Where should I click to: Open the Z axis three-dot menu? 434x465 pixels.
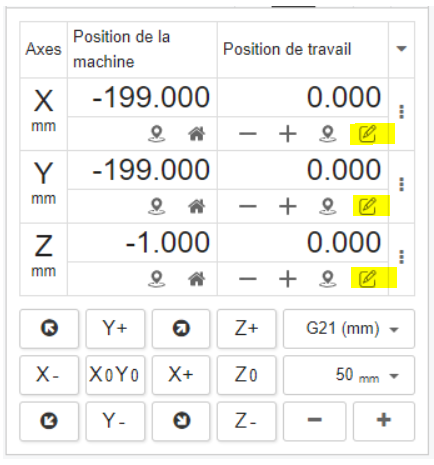click(x=402, y=257)
